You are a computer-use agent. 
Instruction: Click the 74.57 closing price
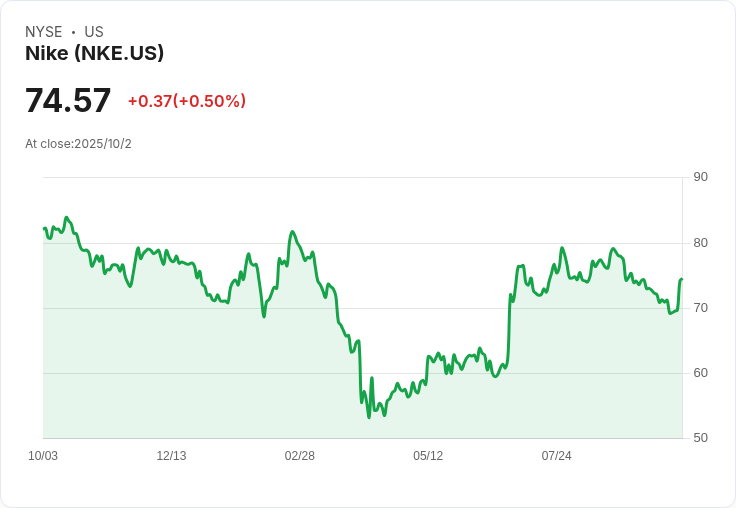(x=68, y=101)
